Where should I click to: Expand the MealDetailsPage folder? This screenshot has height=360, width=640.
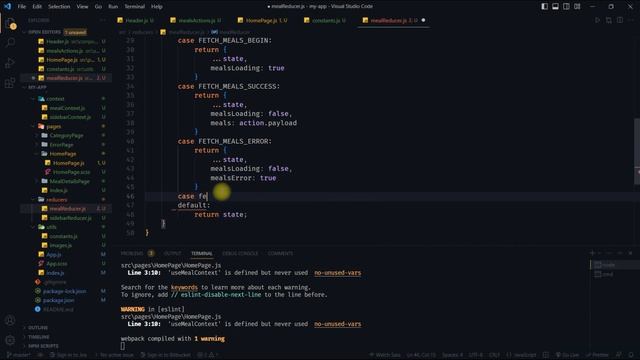pos(69,181)
